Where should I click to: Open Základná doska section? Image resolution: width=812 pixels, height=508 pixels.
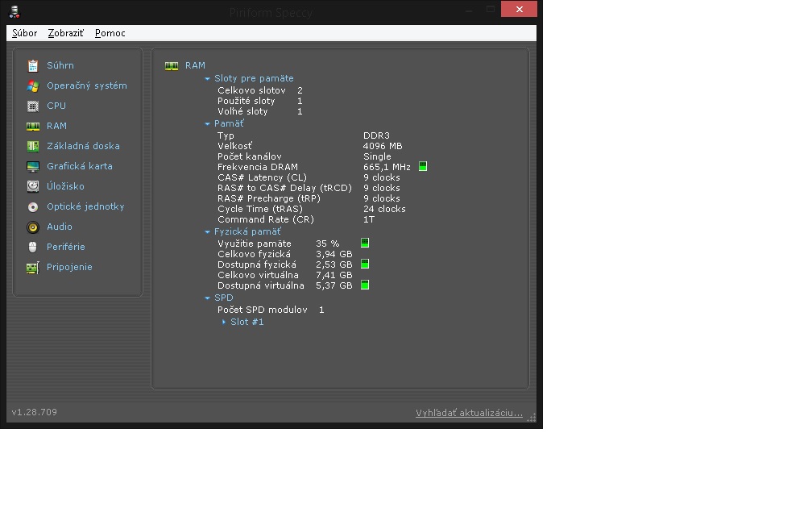(x=83, y=146)
